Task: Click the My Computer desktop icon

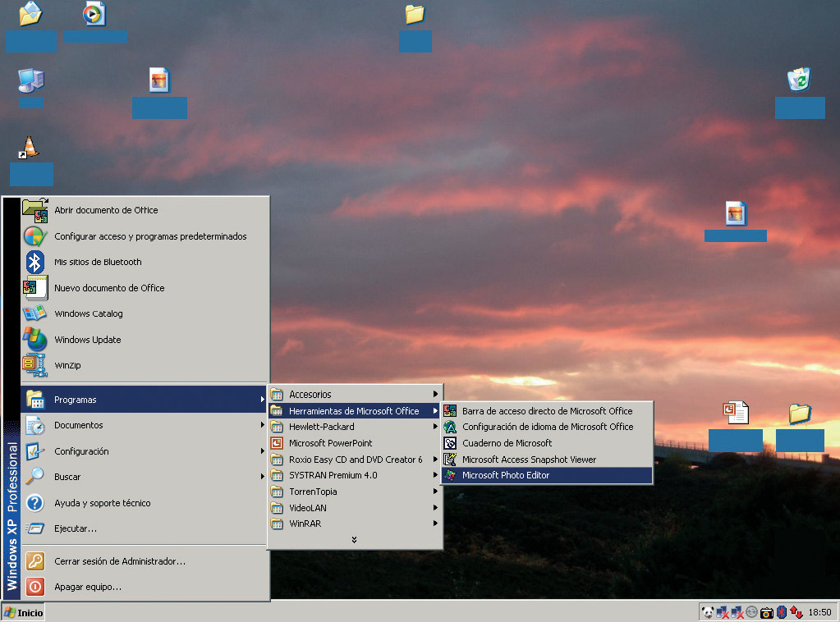Action: 30,80
